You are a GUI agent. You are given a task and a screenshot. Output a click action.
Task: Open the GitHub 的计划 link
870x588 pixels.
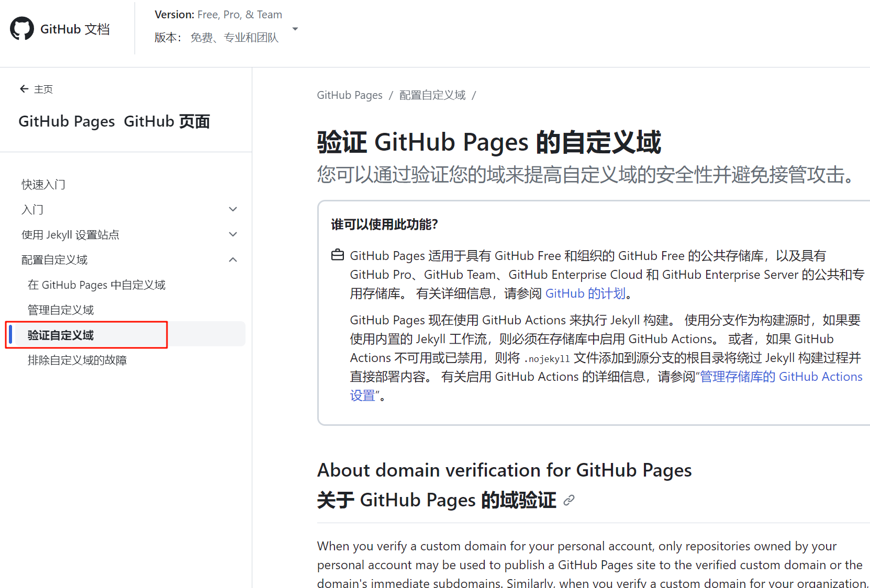click(x=585, y=293)
